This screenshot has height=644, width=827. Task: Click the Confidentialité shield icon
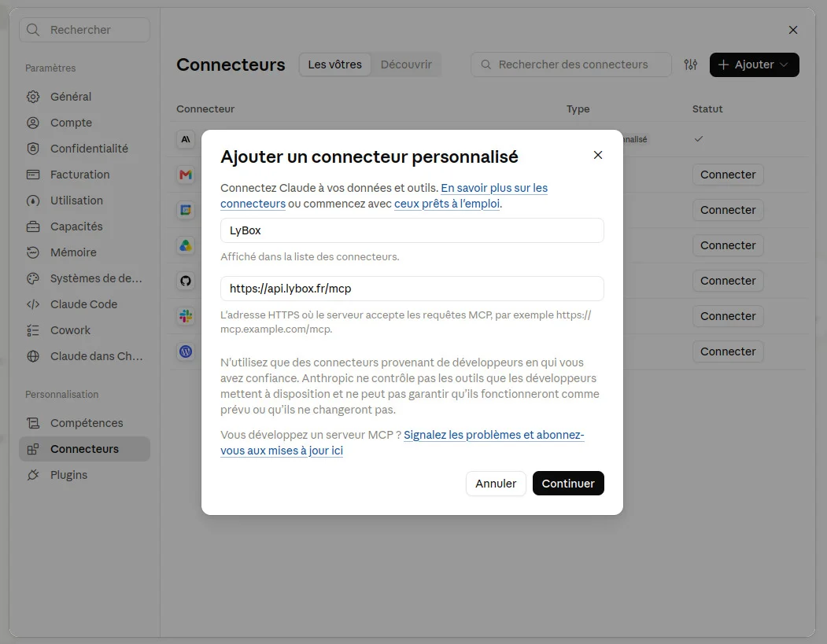tap(33, 149)
